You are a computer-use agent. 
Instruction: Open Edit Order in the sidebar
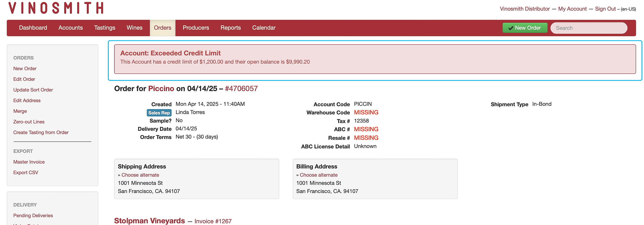click(x=24, y=79)
